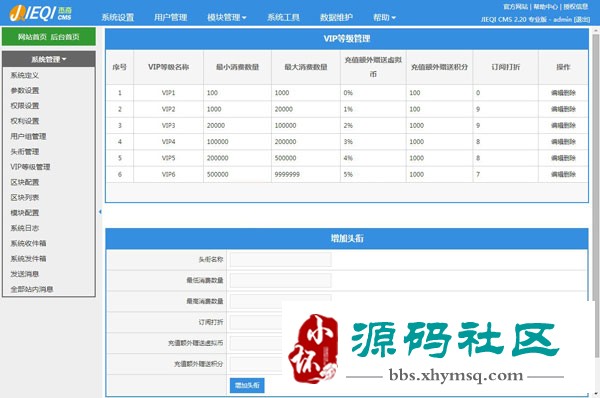Click the JIEQI CMS logo
This screenshot has height=398, width=600.
coord(41,13)
